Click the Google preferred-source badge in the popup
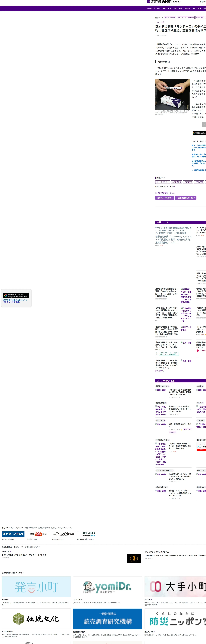 pos(16,295)
